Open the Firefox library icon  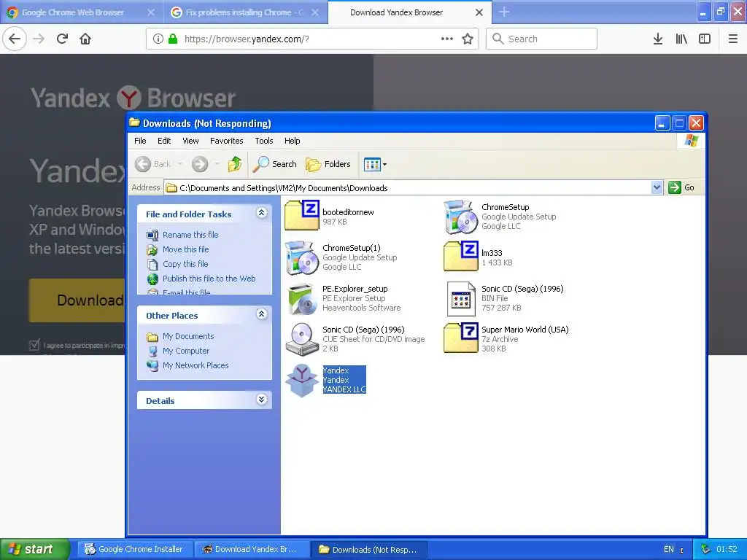click(681, 39)
